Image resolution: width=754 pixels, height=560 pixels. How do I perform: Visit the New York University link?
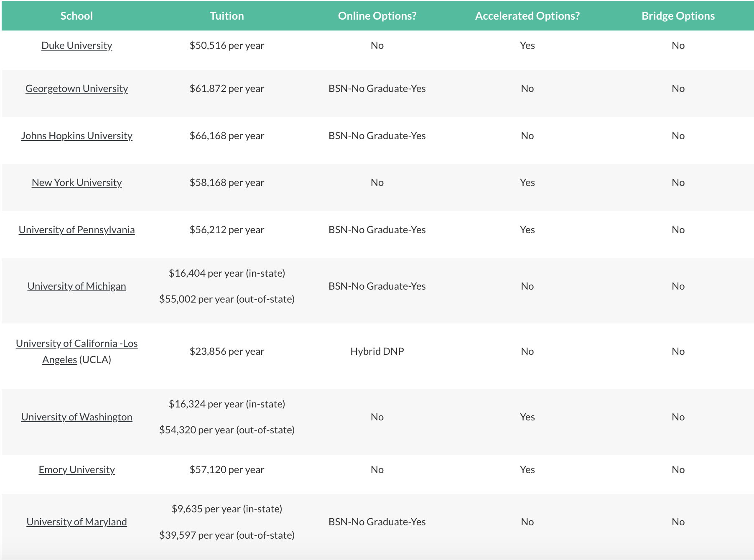(76, 183)
